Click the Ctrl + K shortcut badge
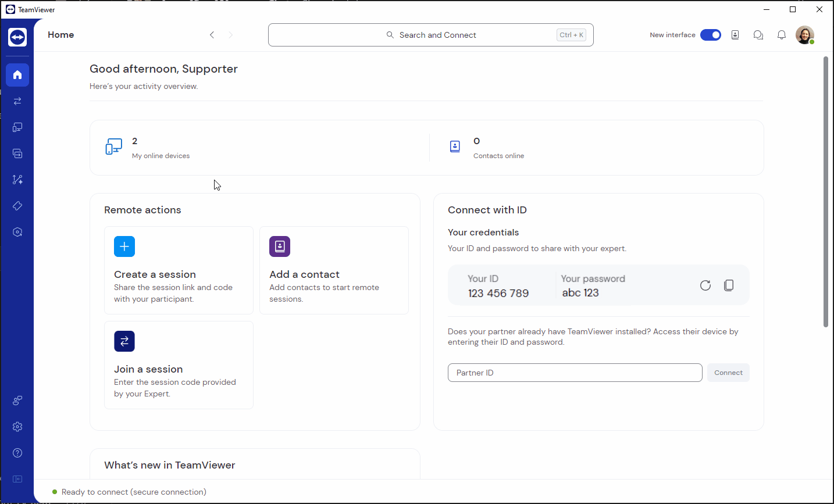This screenshot has width=834, height=504. (571, 35)
